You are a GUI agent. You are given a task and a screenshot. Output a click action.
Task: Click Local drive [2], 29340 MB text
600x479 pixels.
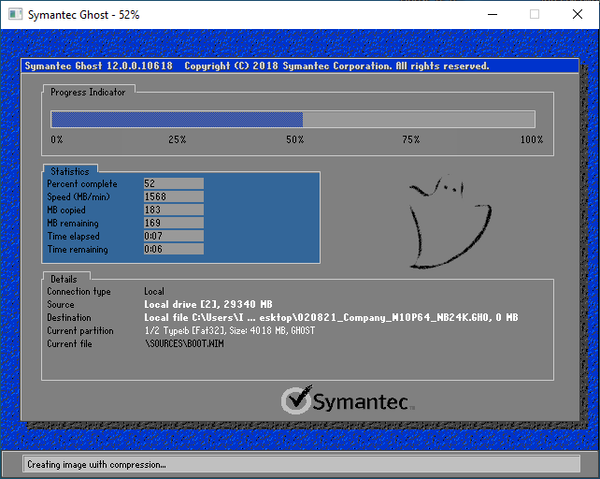pos(208,305)
